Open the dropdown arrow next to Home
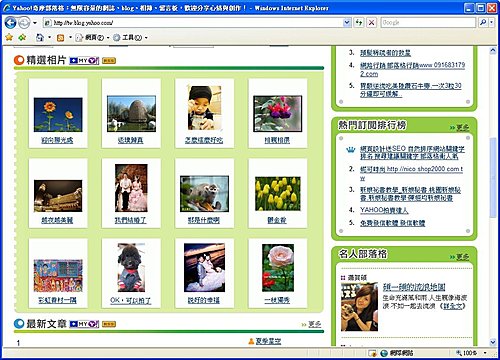 (x=50, y=37)
